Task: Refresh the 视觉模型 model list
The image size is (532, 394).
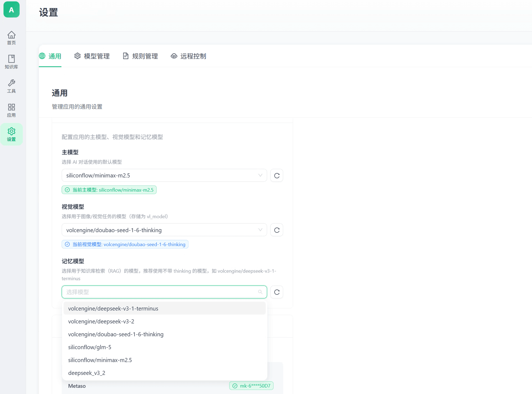Action: pos(277,230)
